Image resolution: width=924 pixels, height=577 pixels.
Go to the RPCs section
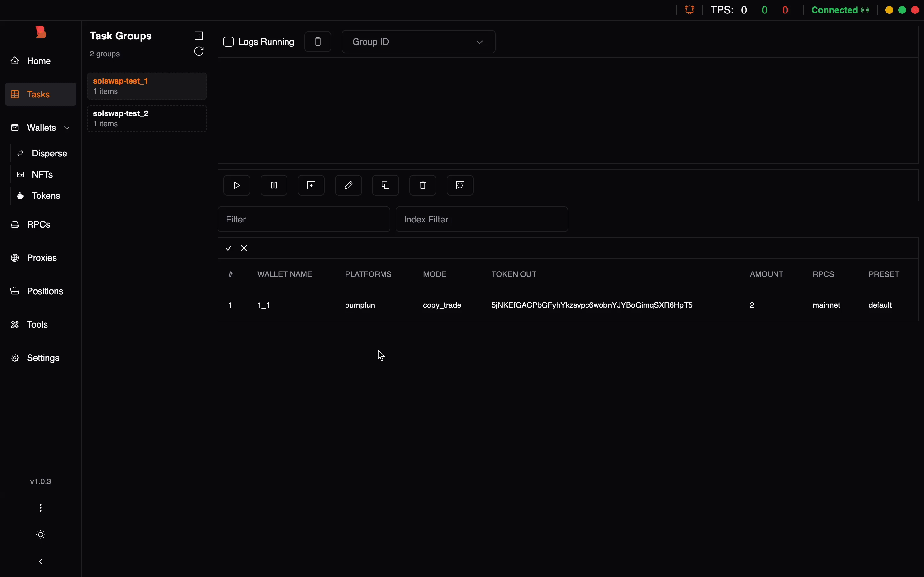[x=38, y=224]
